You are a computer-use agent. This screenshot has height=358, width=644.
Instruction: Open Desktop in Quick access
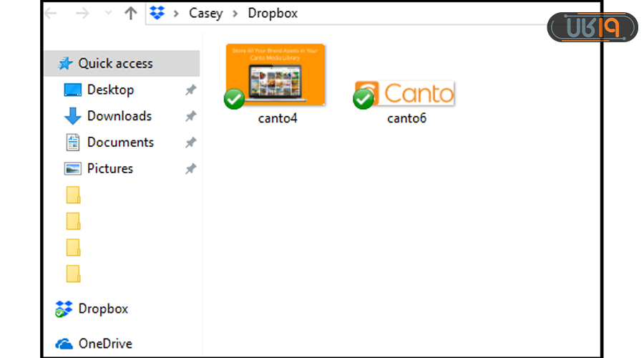[110, 89]
